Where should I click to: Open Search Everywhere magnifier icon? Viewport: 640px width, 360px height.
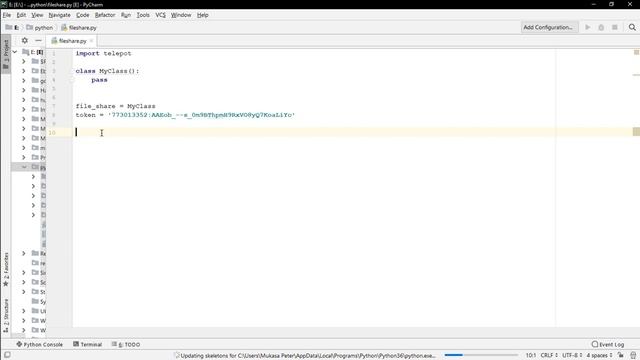632,27
